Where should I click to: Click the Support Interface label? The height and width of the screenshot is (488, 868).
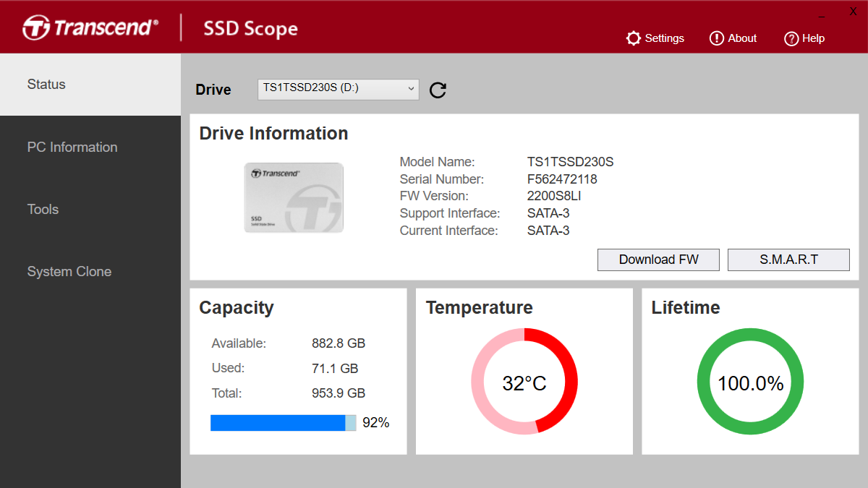(450, 214)
